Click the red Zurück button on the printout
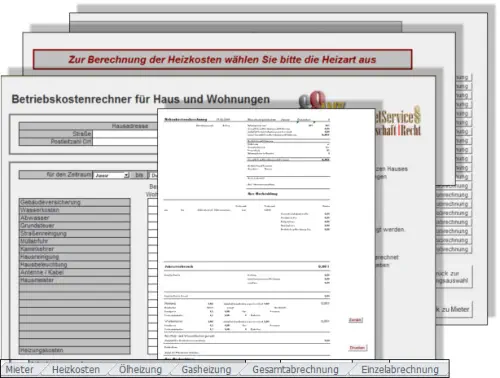This screenshot has width=500, height=378. (355, 320)
